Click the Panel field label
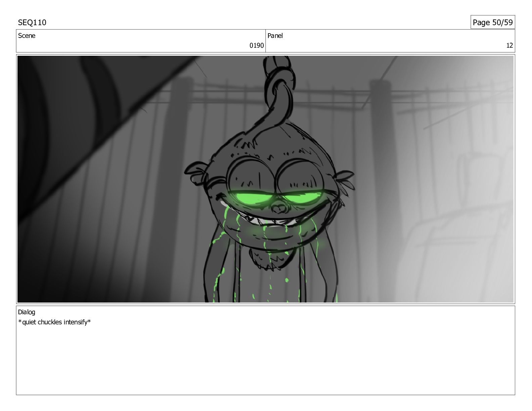The width and height of the screenshot is (532, 411). point(275,36)
